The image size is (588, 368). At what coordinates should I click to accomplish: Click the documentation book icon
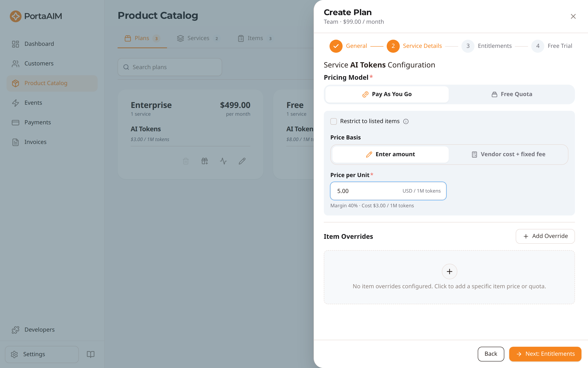[91, 354]
